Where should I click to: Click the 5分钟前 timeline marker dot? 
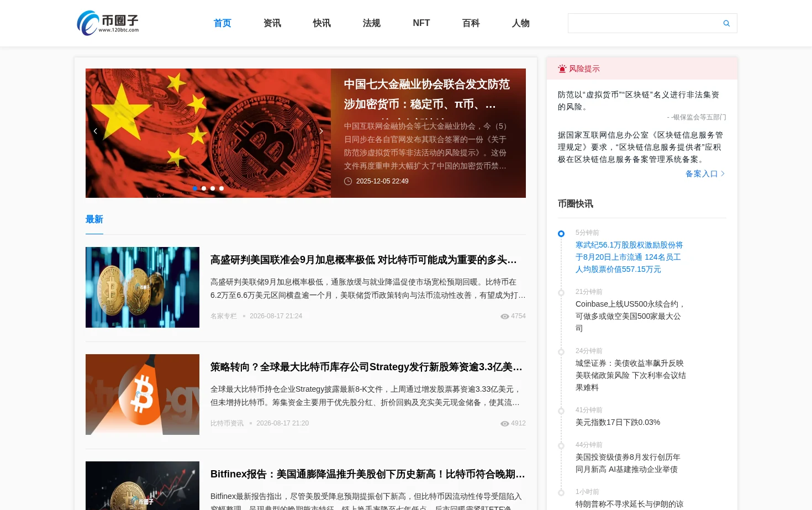(561, 234)
